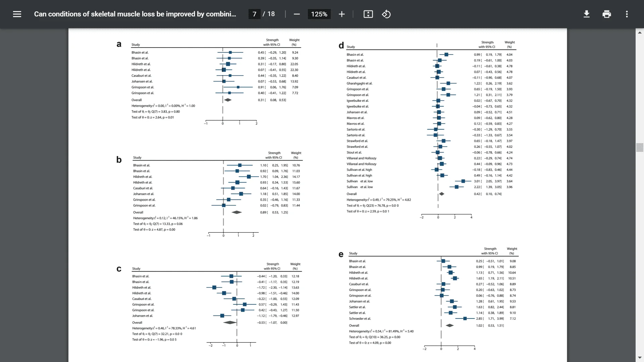
Task: Click 'Johansen et al.' in panel c
Action: (142, 316)
